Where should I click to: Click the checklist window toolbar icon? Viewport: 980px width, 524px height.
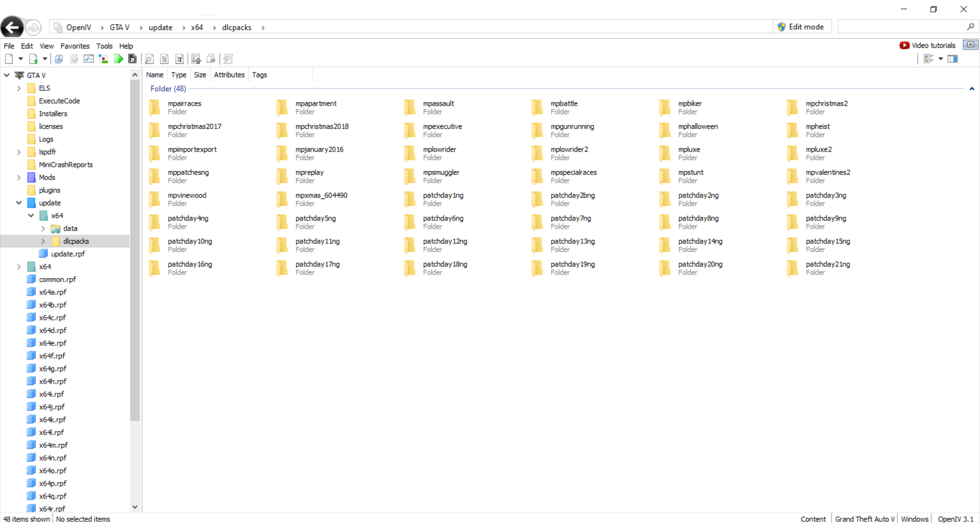(89, 59)
